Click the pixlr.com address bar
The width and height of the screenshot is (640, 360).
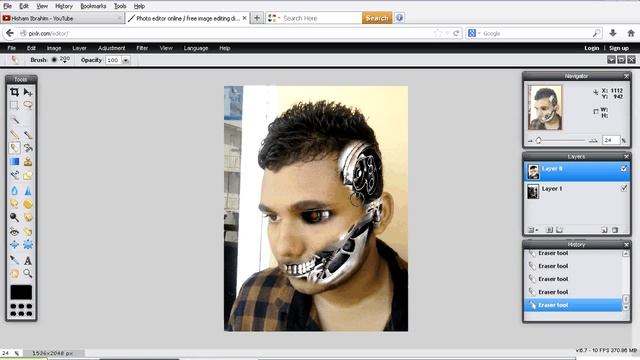(229, 33)
